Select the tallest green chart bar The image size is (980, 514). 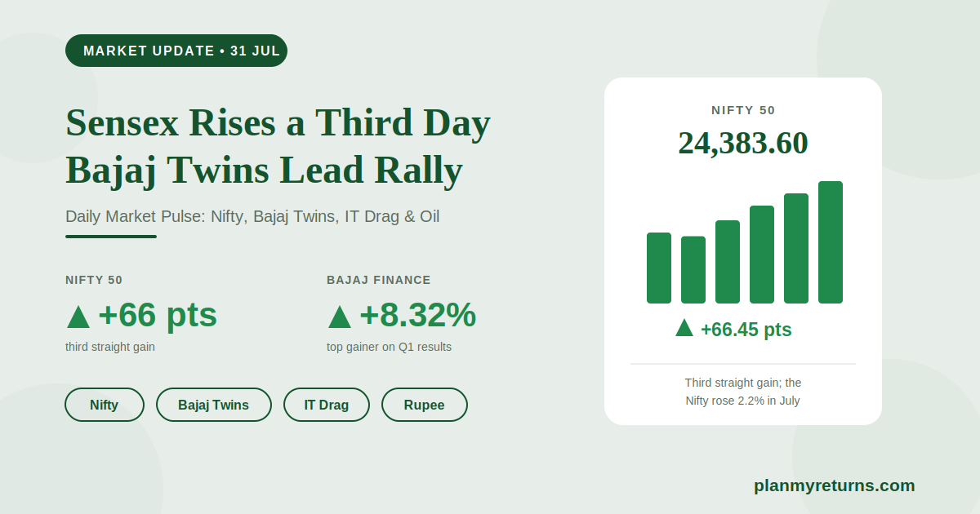pyautogui.click(x=831, y=242)
